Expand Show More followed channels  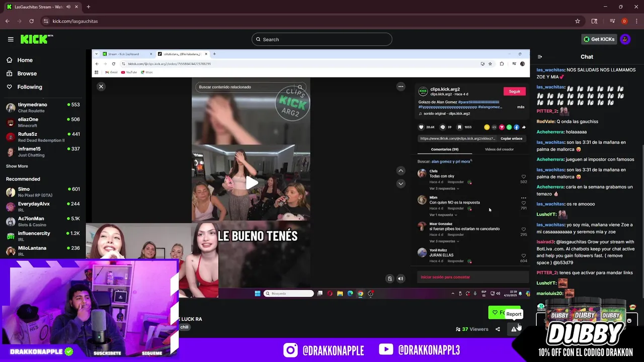[x=17, y=166]
